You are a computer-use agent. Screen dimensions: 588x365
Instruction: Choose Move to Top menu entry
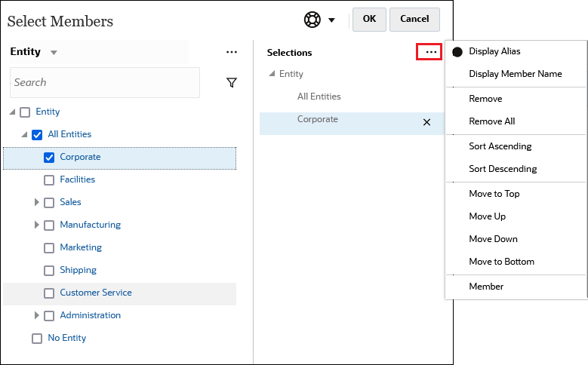point(494,194)
